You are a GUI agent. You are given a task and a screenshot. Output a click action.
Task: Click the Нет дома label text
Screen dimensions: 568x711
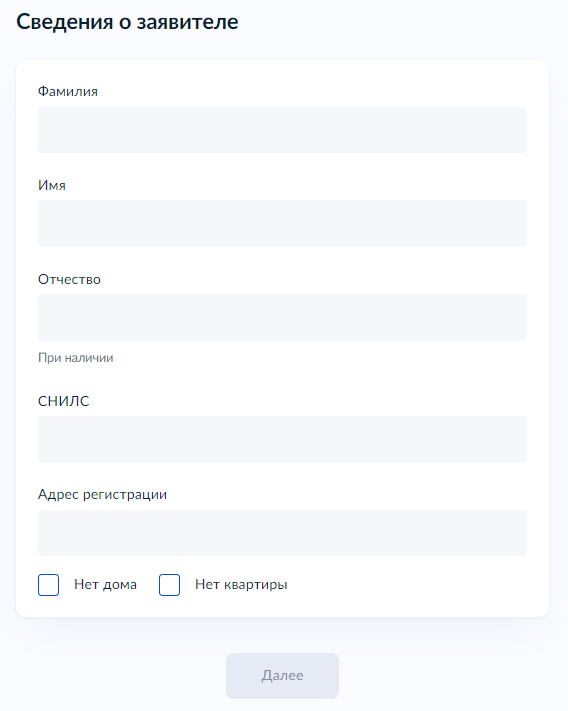point(105,584)
